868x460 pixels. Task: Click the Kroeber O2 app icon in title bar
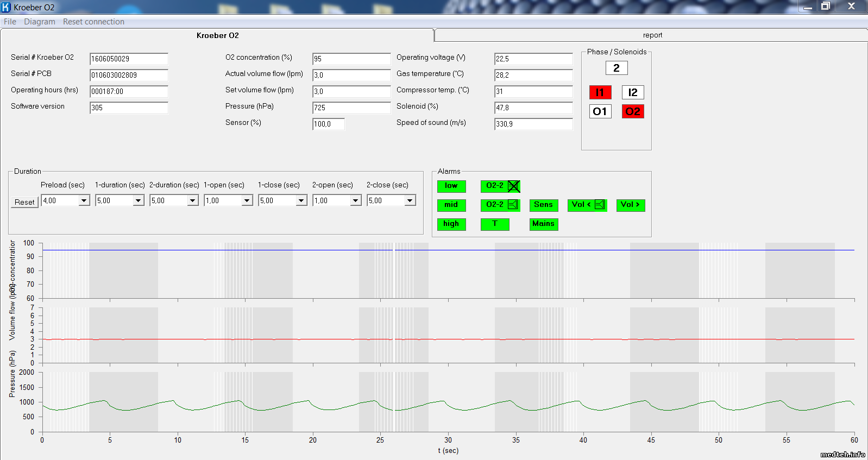tap(6, 7)
